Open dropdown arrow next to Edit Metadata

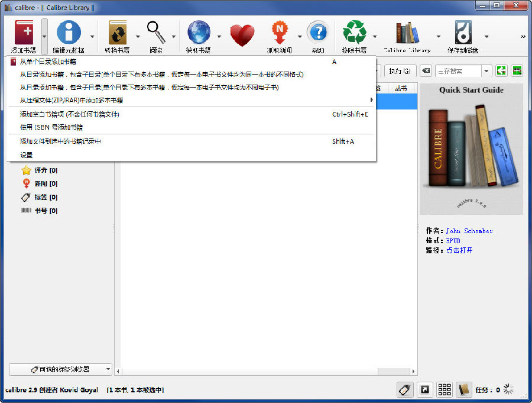[92, 36]
